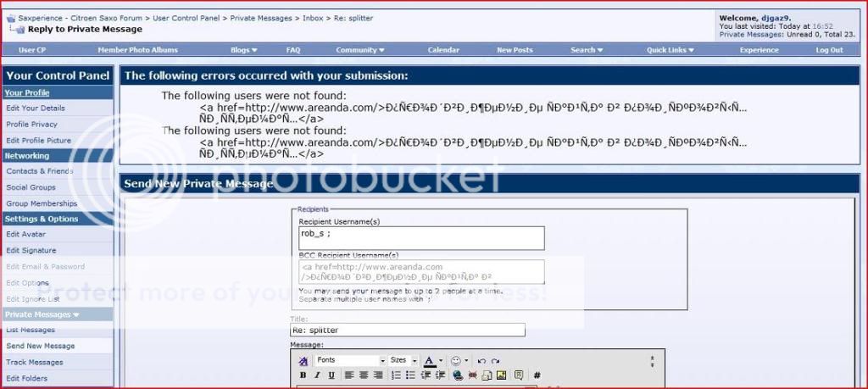Image resolution: width=868 pixels, height=389 pixels.
Task: Wrap selection in code tags with # icon
Action: coord(537,375)
